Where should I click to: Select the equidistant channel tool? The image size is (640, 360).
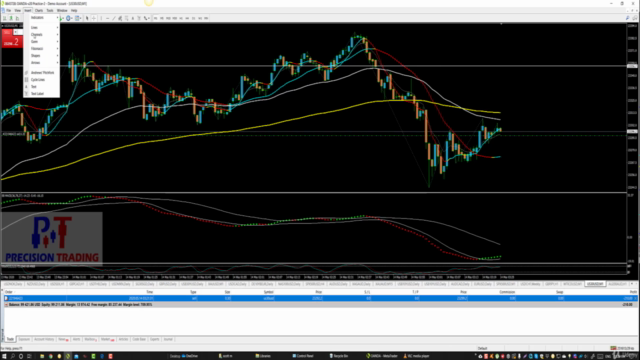(120, 18)
